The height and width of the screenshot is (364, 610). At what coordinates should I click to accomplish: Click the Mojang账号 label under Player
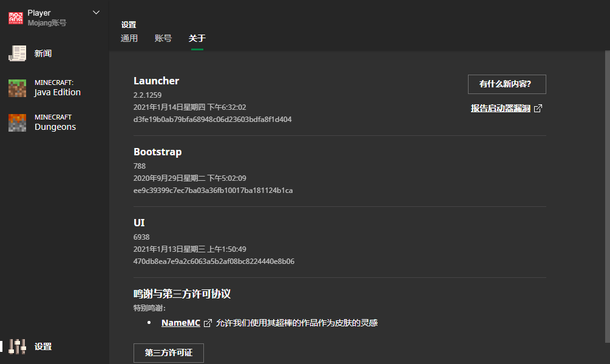coord(47,23)
